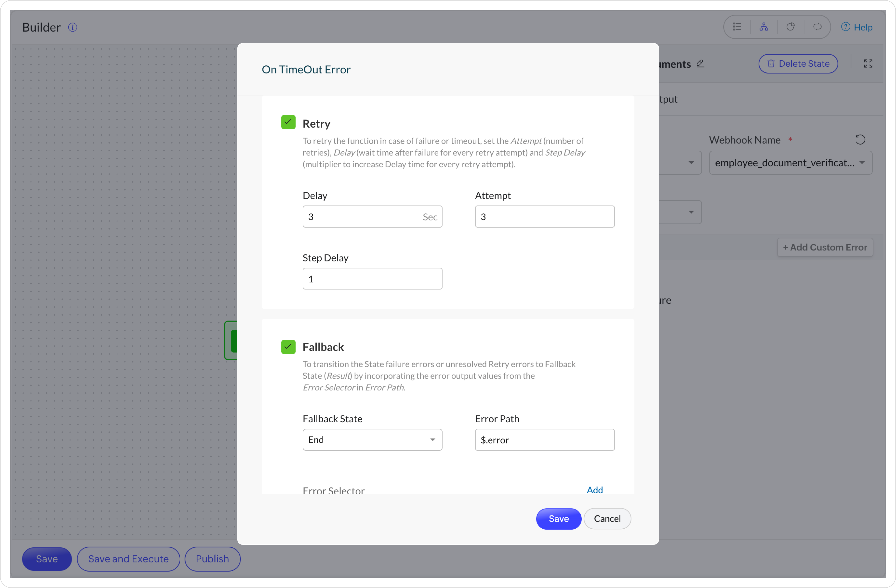Click the Delay seconds input field
Viewport: 896px width, 588px height.
click(x=362, y=217)
